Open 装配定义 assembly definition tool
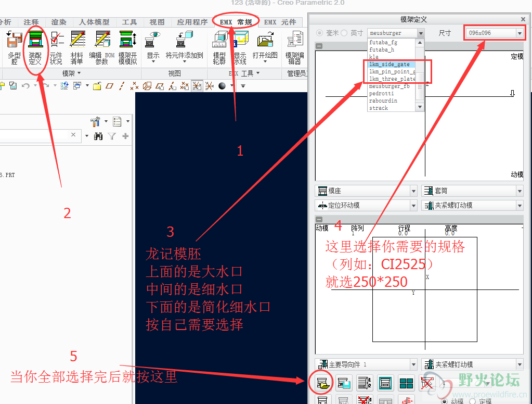 (35, 47)
